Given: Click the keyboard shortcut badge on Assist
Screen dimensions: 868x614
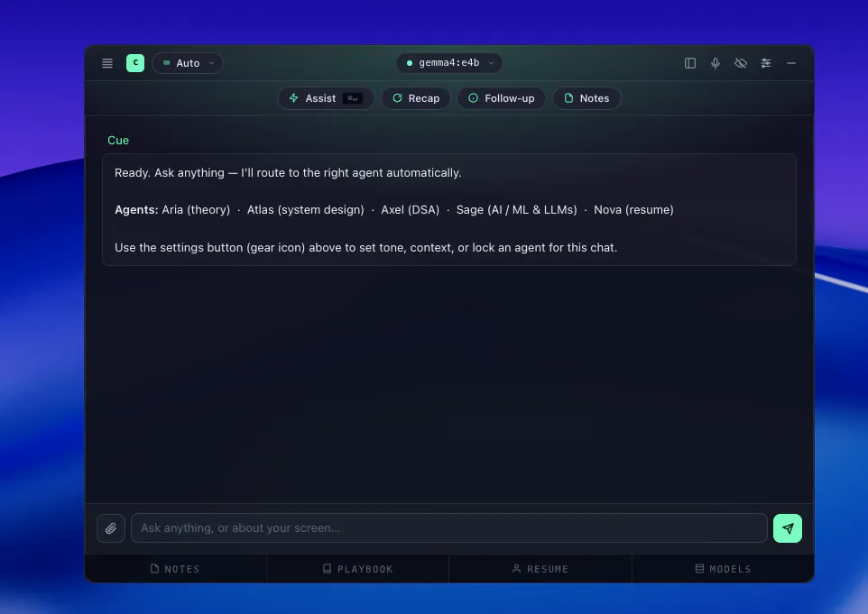Looking at the screenshot, I should pyautogui.click(x=353, y=98).
